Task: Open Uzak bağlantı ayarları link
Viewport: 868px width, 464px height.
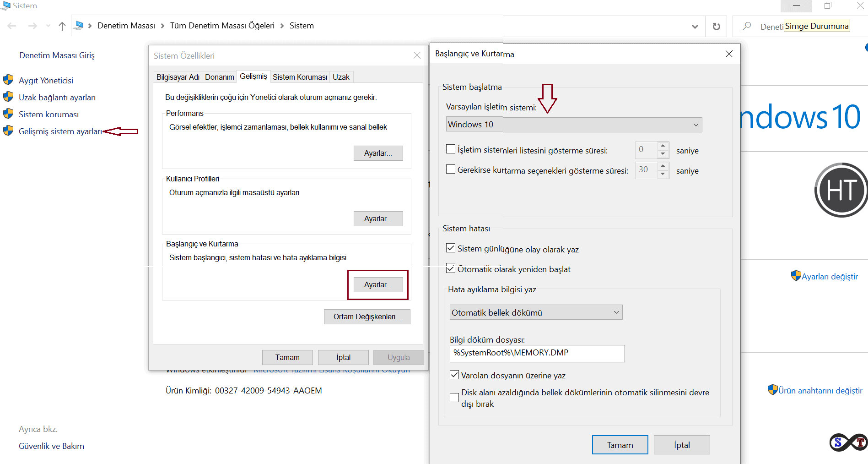Action: [x=57, y=98]
